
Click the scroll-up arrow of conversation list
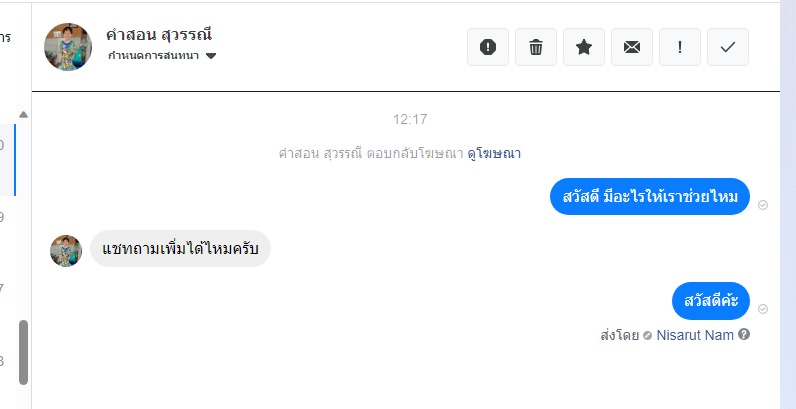click(x=24, y=114)
